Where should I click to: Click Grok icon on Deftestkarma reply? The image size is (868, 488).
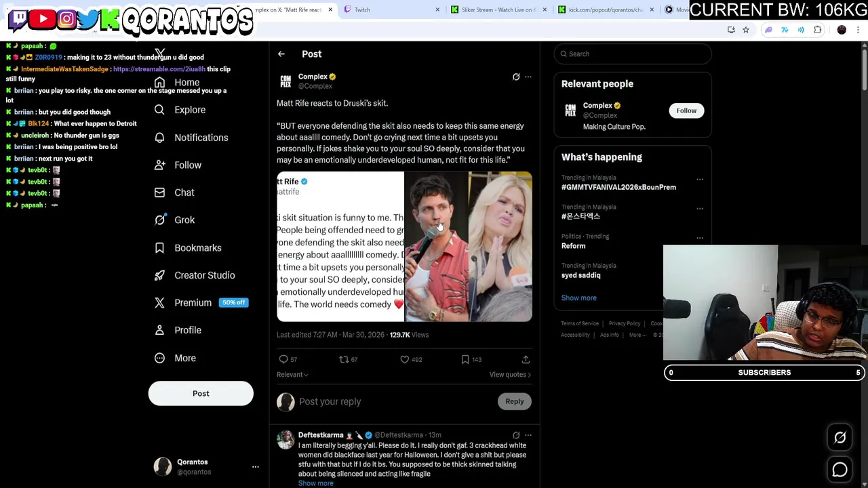point(516,435)
